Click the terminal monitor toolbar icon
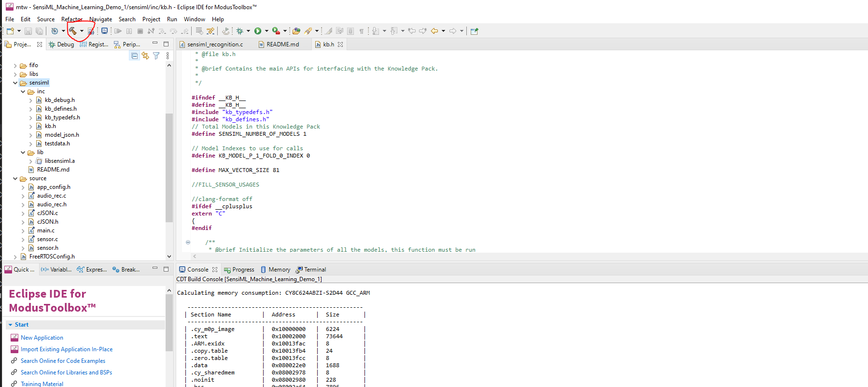 (x=104, y=31)
